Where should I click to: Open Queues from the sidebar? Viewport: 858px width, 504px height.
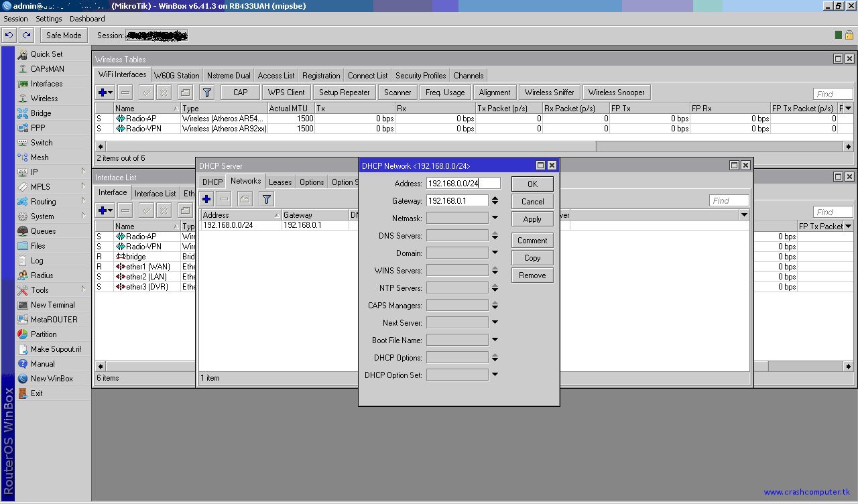43,231
